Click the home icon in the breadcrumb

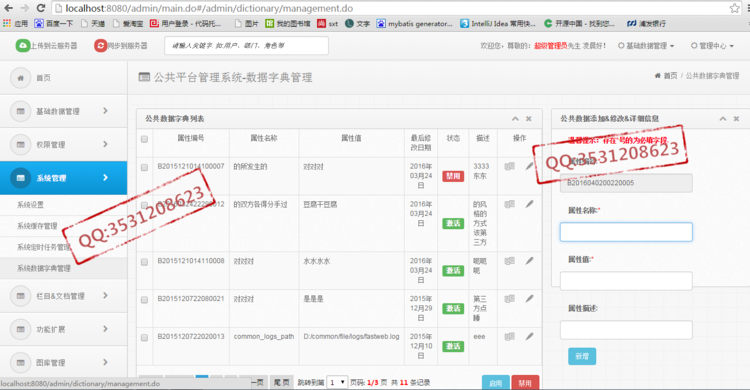[658, 76]
